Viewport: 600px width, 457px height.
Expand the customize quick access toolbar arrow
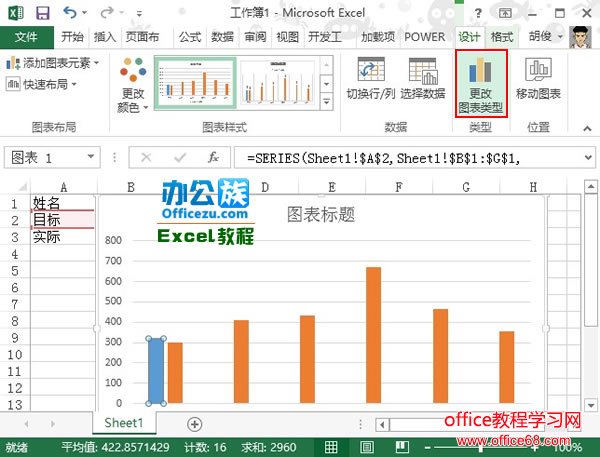click(139, 14)
